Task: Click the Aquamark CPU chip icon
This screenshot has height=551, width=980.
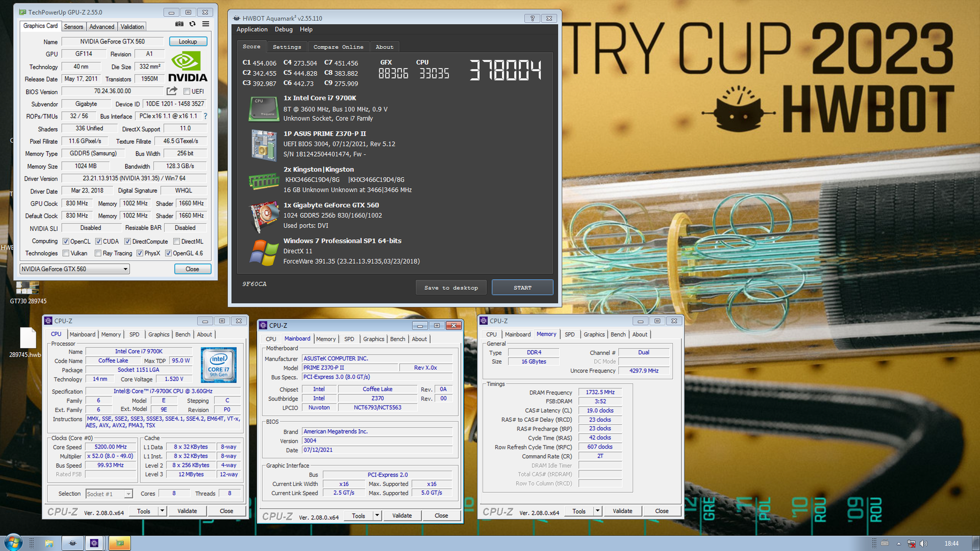Action: [x=263, y=109]
